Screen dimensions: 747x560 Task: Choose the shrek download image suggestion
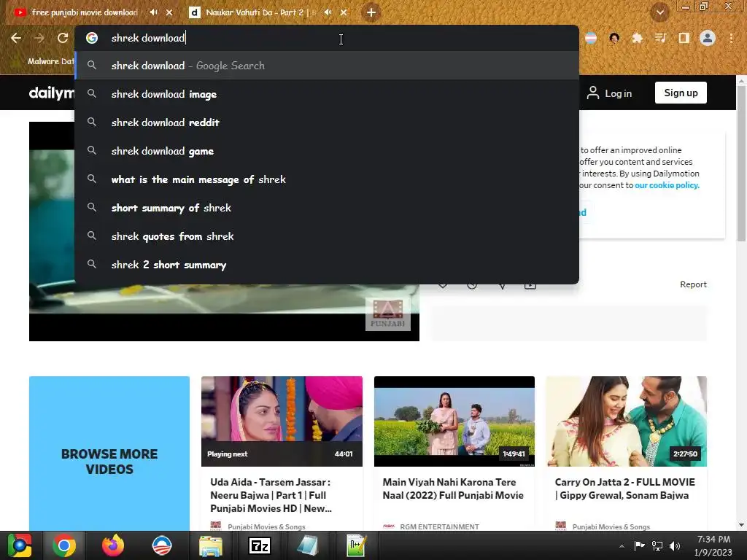click(328, 94)
